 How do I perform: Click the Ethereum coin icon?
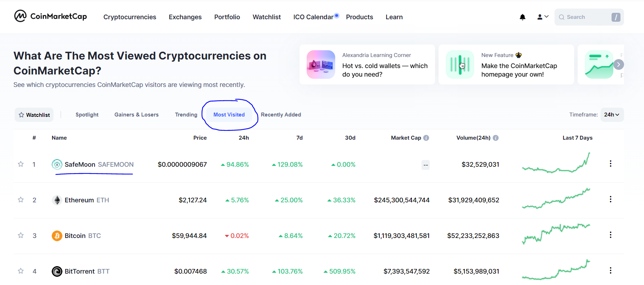pos(57,200)
